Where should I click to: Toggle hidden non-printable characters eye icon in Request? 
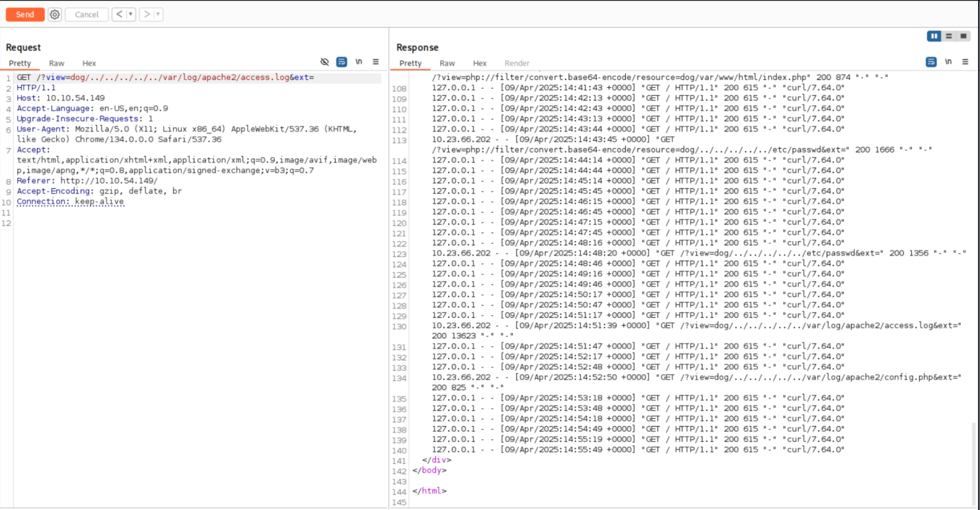pos(324,61)
